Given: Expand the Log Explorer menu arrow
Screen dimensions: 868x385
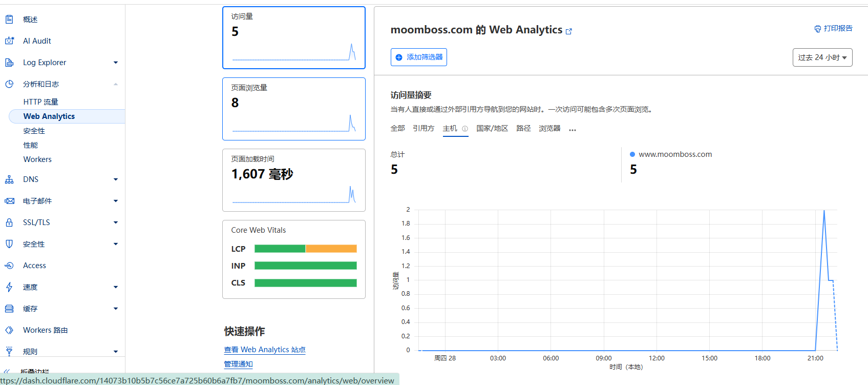Looking at the screenshot, I should point(116,63).
